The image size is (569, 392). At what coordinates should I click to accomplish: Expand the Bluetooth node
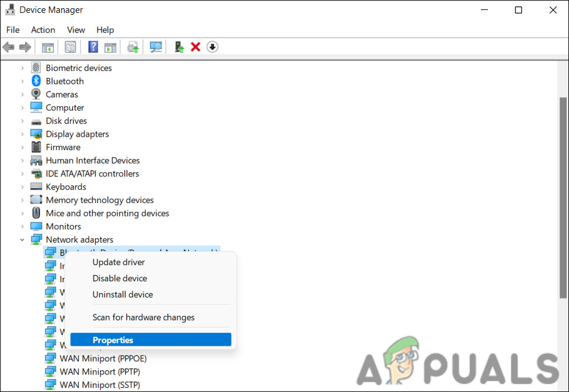[22, 81]
